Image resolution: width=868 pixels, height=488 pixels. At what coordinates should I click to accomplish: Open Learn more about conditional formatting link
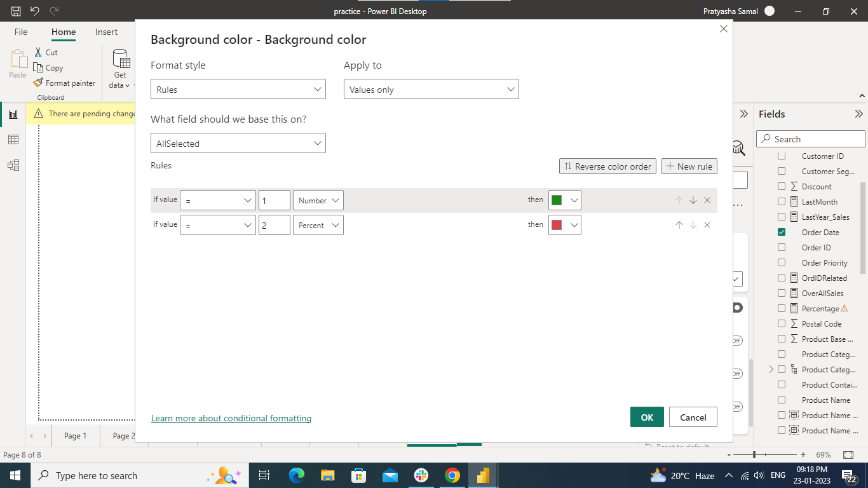point(231,418)
